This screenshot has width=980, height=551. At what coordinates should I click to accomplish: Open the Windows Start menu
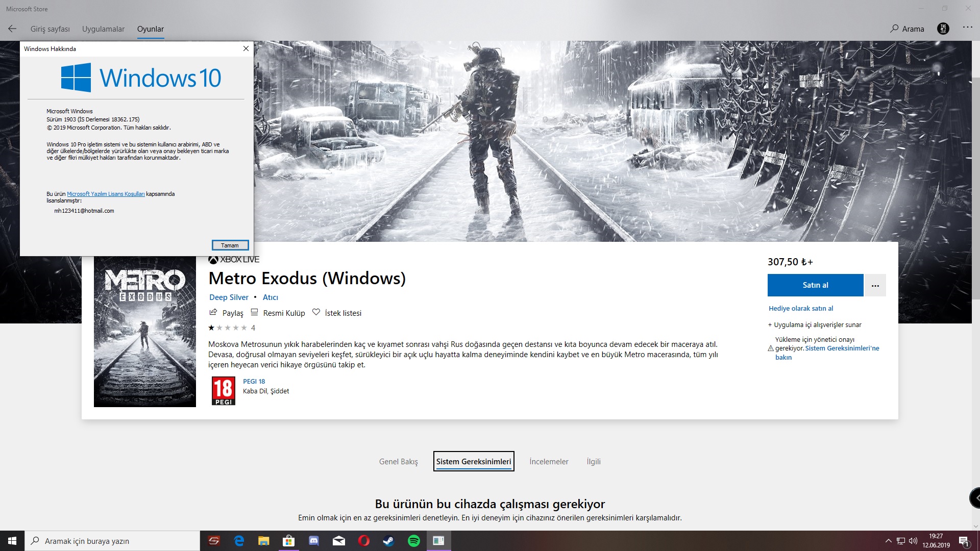pyautogui.click(x=12, y=541)
